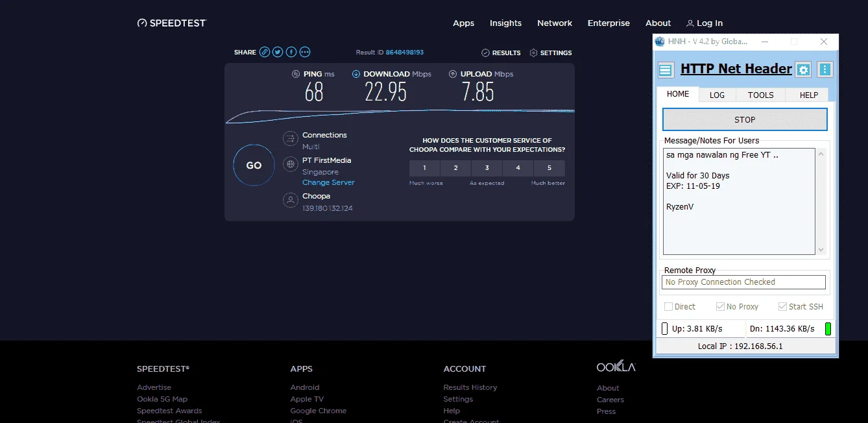Viewport: 868px width, 423px height.
Task: Click HNH rightmost toolbar icon
Action: pyautogui.click(x=825, y=69)
